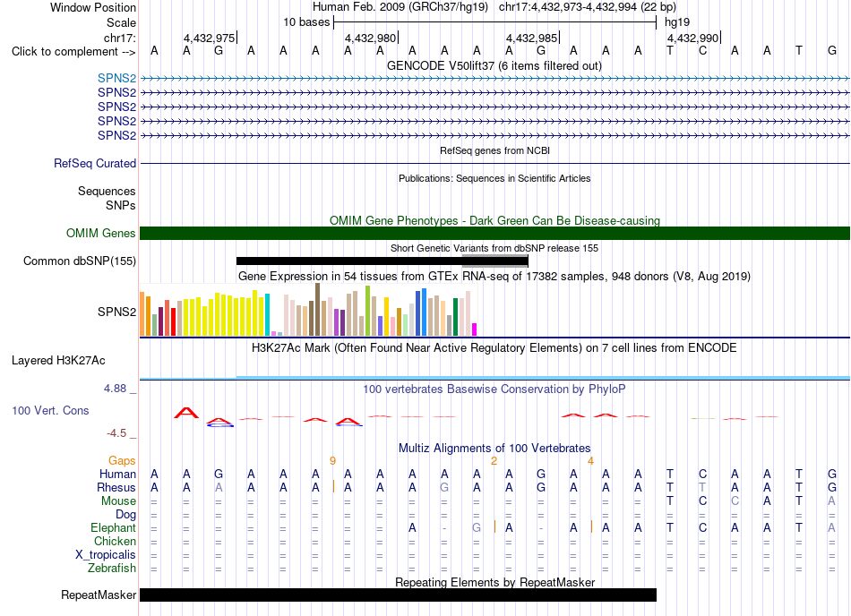Click the "-4.5 _" conservation scale value
851x616 pixels.
coord(121,433)
